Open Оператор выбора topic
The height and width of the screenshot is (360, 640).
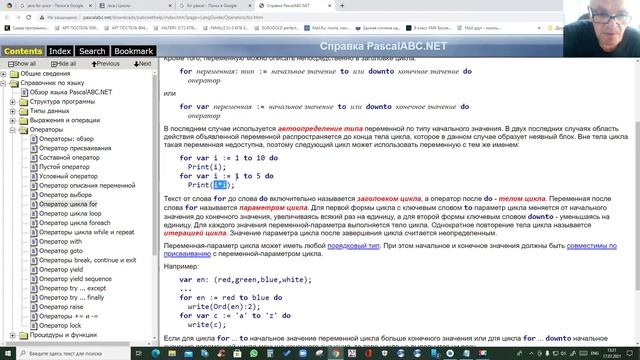pyautogui.click(x=65, y=195)
